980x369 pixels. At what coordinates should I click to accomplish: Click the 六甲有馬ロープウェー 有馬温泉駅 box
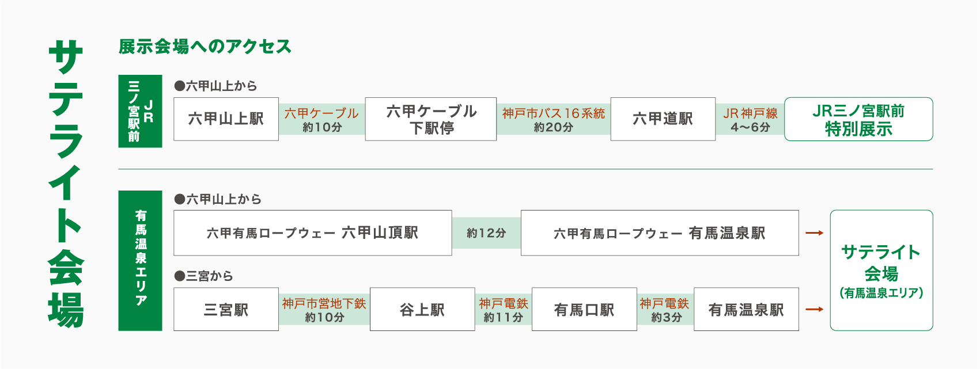click(x=660, y=233)
